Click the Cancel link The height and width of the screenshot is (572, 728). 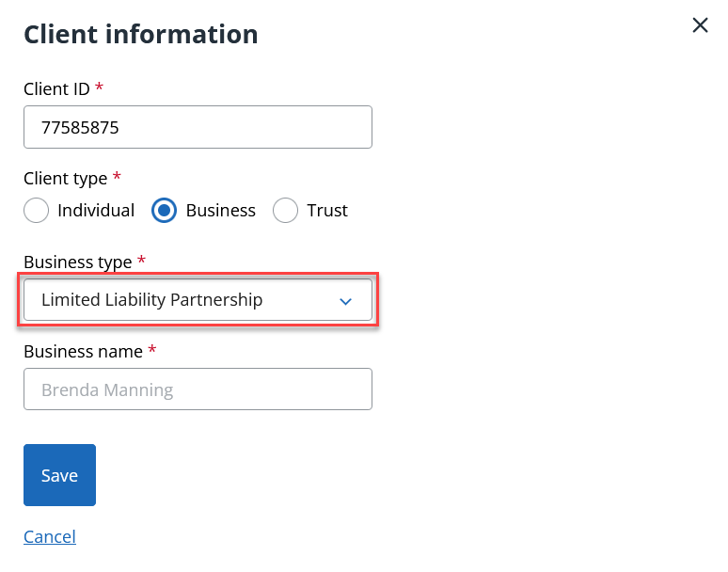[50, 536]
